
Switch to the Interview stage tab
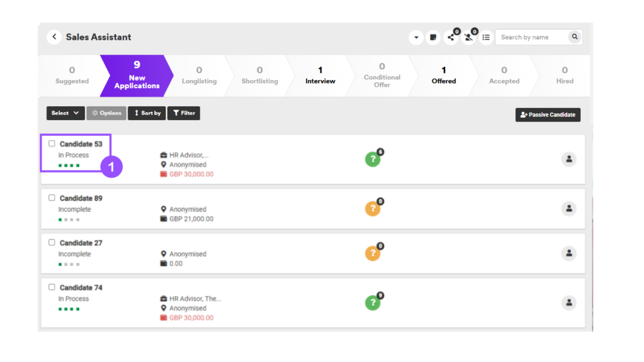tap(320, 76)
